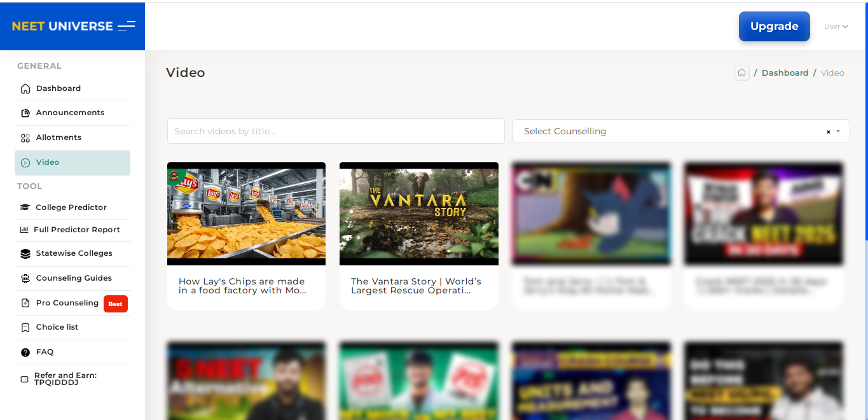
Task: Click the Statewise Colleges layers icon
Action: [25, 253]
